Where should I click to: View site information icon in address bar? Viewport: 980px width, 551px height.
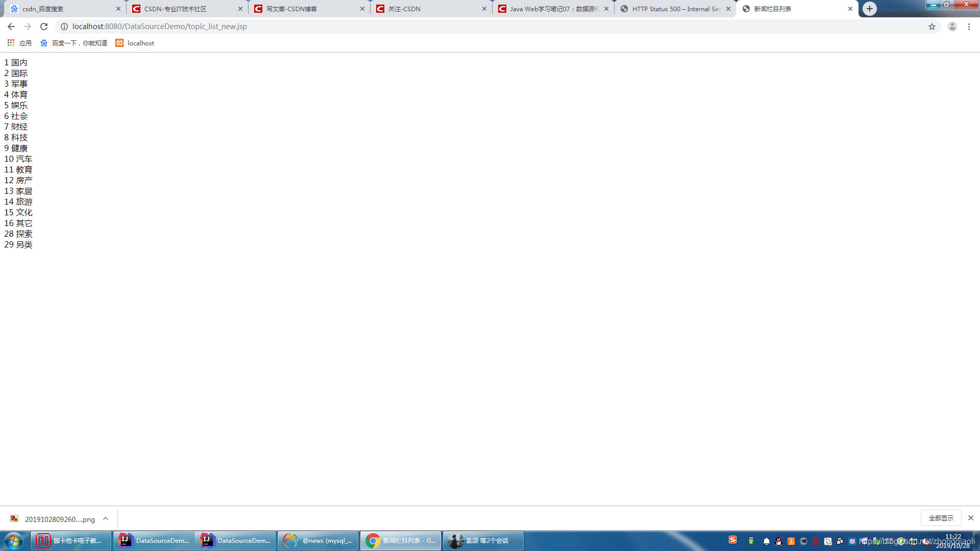[x=64, y=27]
